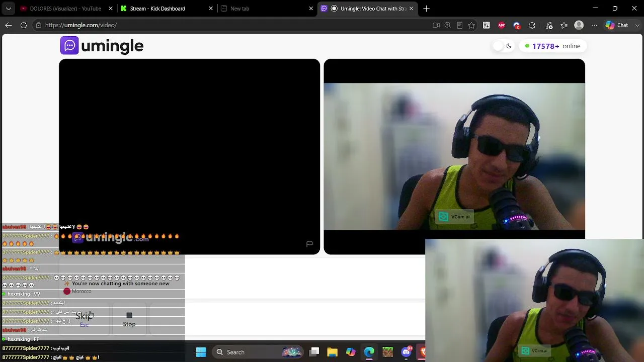Image resolution: width=644 pixels, height=362 pixels.
Task: Close the DOLORES YouTube tab
Action: click(x=111, y=9)
